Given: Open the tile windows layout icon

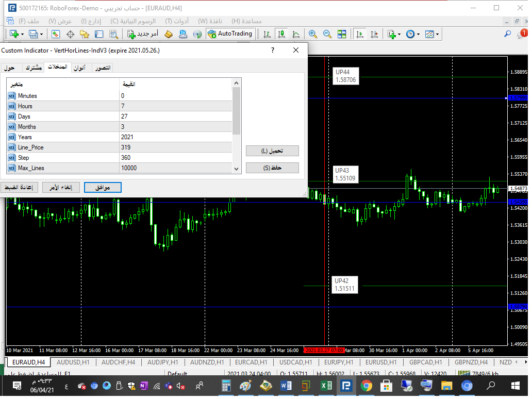Looking at the screenshot, I should click(341, 34).
